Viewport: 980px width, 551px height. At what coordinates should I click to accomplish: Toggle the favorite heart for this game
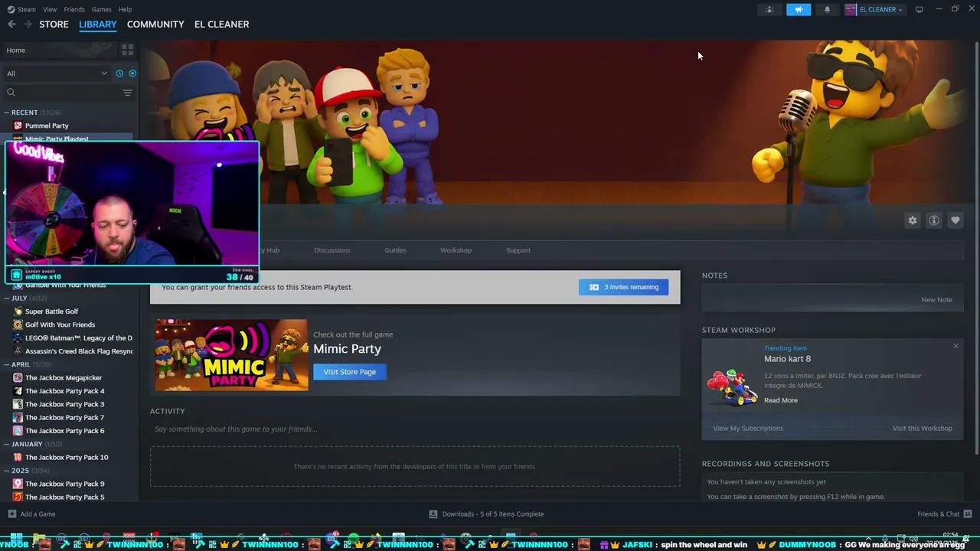click(x=955, y=220)
